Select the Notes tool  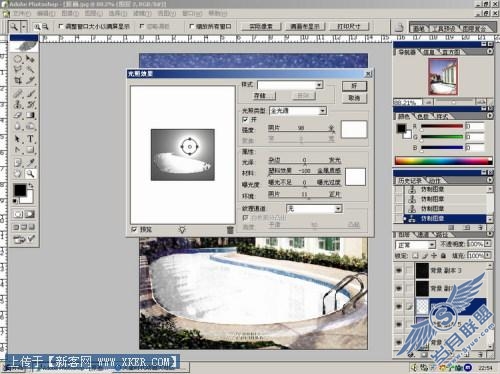click(x=18, y=163)
